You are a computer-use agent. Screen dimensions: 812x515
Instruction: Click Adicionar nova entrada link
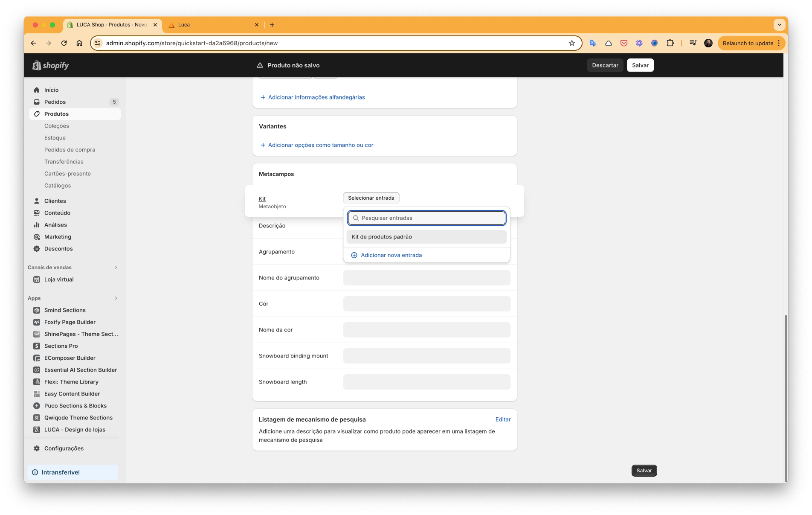click(391, 255)
